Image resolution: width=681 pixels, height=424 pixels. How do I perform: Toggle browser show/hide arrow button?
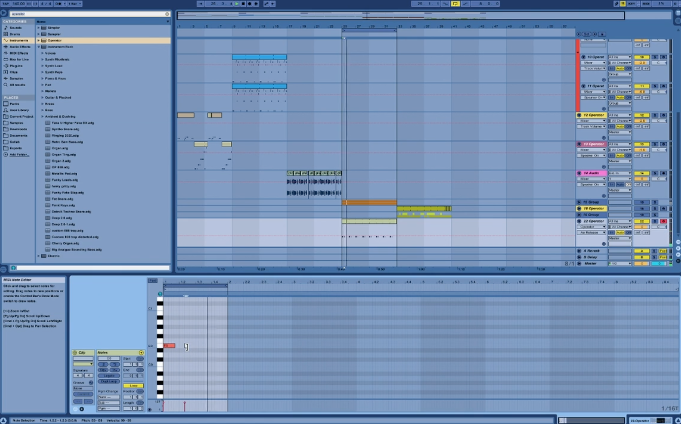tap(4, 14)
